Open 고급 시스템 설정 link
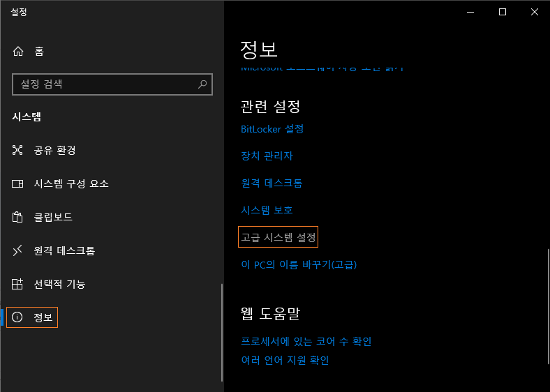The width and height of the screenshot is (550, 392). (278, 237)
